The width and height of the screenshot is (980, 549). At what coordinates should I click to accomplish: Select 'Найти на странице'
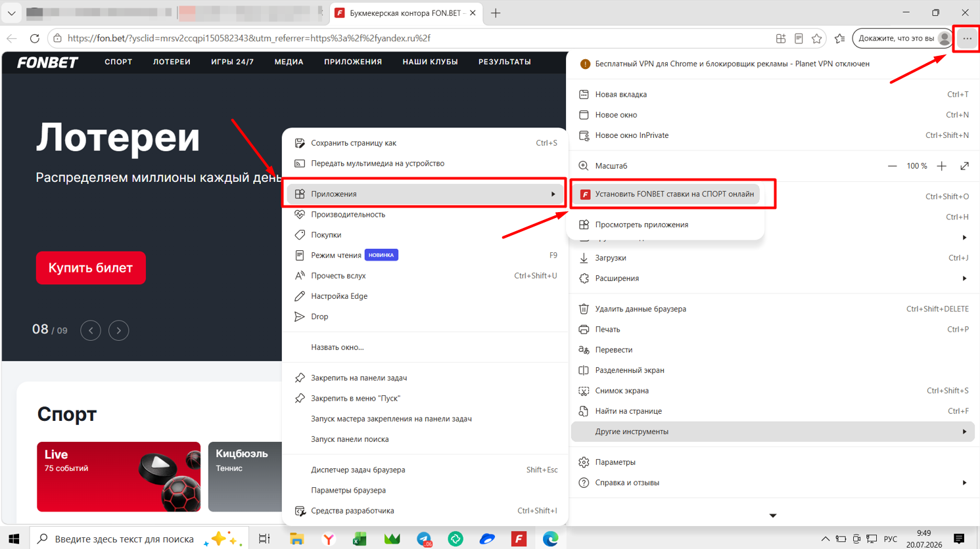pyautogui.click(x=773, y=411)
